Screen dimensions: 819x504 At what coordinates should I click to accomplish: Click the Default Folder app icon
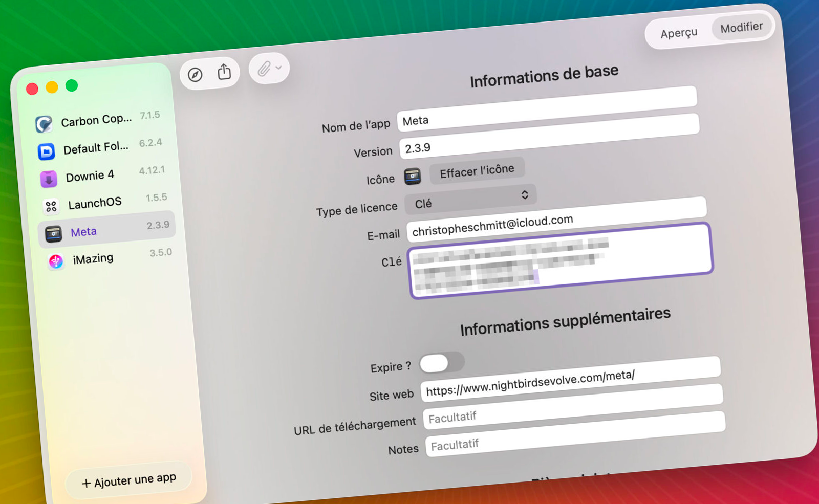pos(46,151)
